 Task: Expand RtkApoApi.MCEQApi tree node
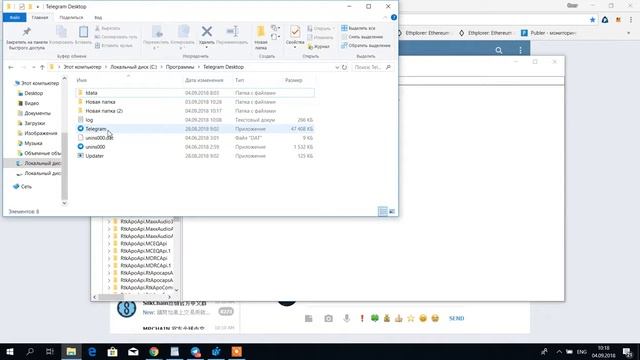[109, 244]
